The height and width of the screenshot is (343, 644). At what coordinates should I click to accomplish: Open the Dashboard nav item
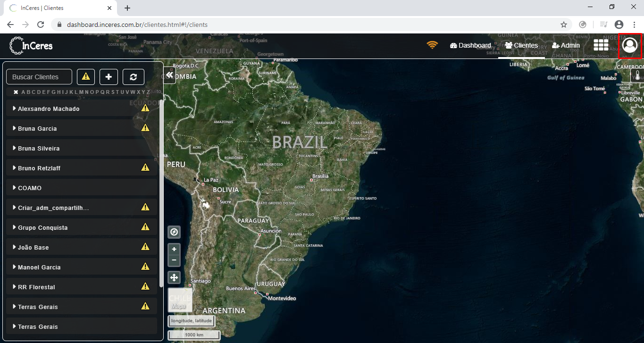(x=470, y=45)
